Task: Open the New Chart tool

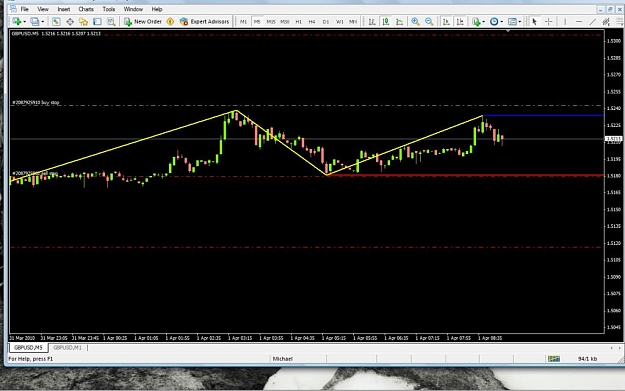Action: 17,22
